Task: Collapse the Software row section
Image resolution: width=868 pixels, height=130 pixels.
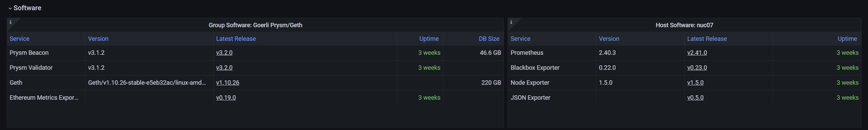Action: click(x=24, y=8)
